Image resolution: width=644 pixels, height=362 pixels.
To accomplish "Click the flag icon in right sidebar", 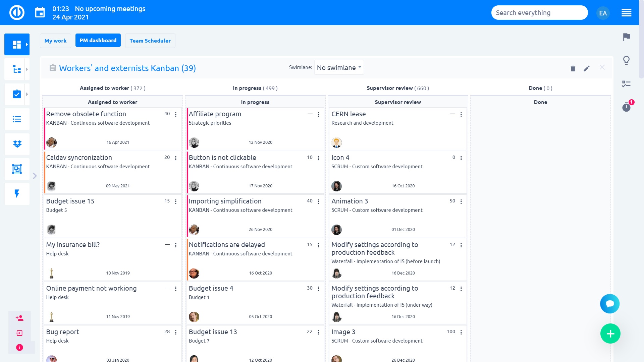I will point(626,38).
